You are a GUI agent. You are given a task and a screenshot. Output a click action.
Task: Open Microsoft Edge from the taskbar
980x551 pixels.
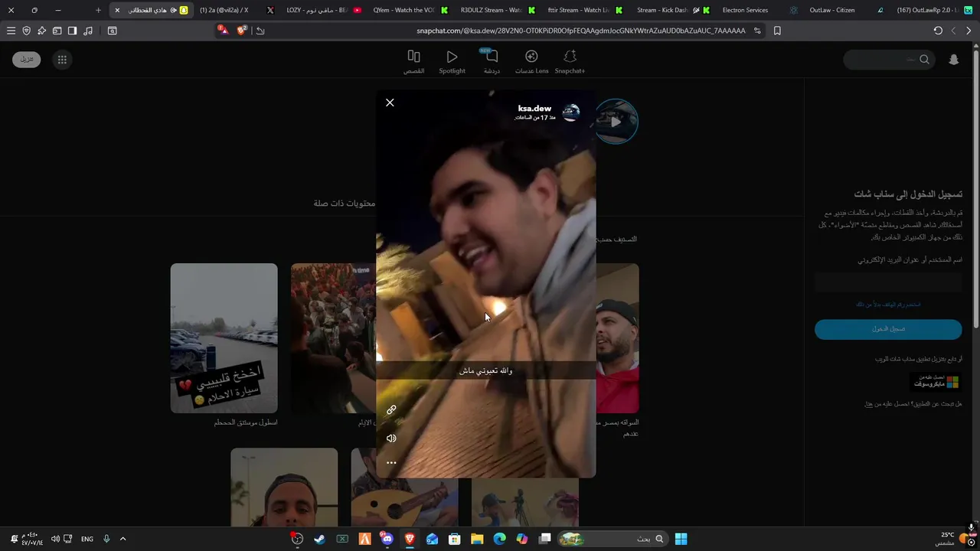click(499, 539)
